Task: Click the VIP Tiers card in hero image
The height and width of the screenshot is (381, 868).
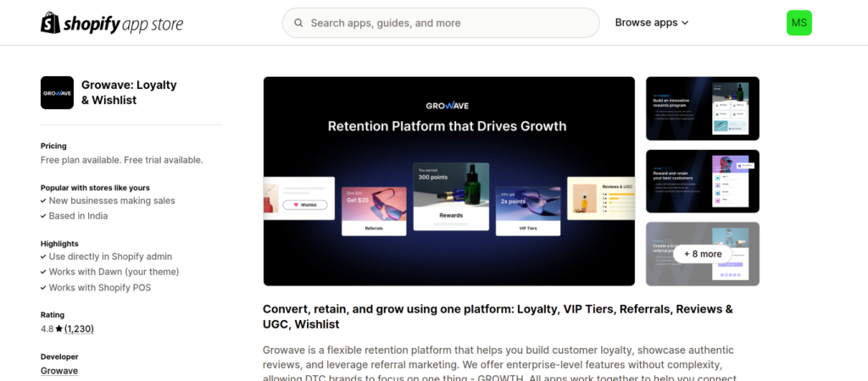Action: tap(528, 211)
